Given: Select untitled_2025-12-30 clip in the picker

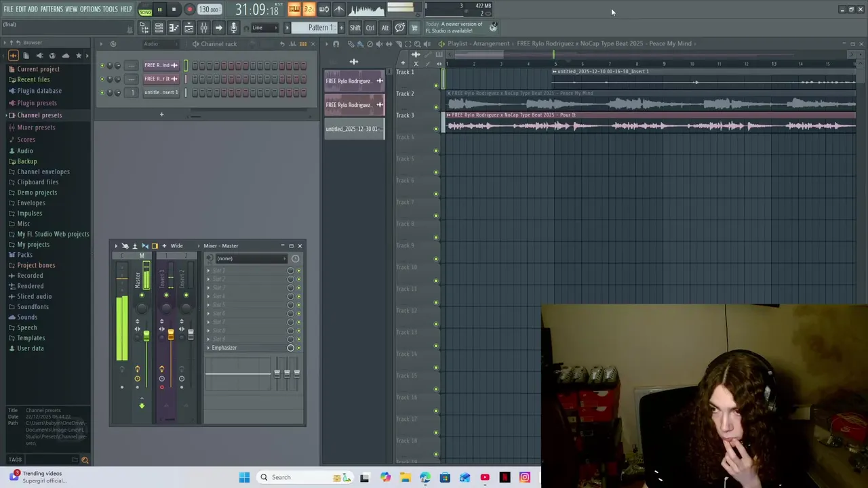Looking at the screenshot, I should (354, 129).
